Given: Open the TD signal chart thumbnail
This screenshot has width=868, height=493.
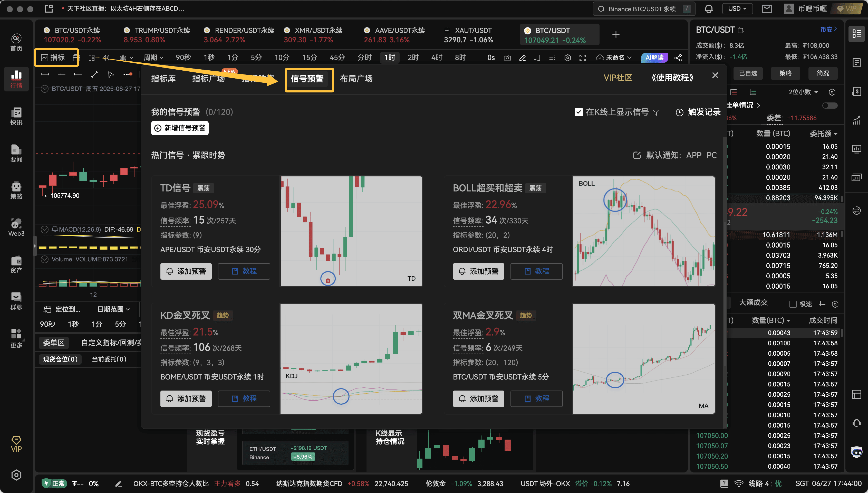Looking at the screenshot, I should coord(351,231).
